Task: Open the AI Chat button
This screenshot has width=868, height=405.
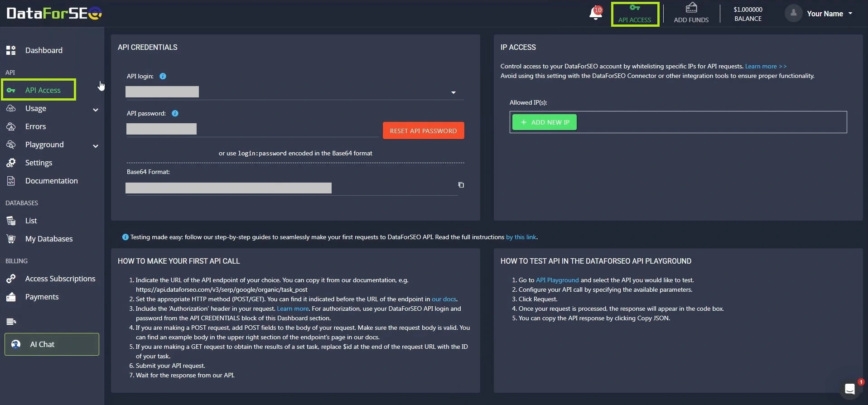Action: (52, 344)
